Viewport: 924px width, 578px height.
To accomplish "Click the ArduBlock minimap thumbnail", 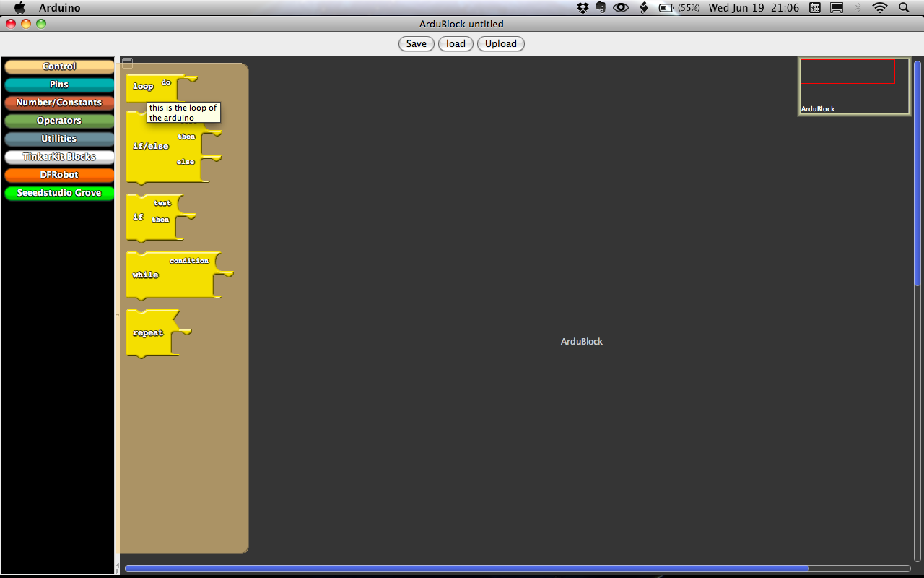I will pos(854,86).
